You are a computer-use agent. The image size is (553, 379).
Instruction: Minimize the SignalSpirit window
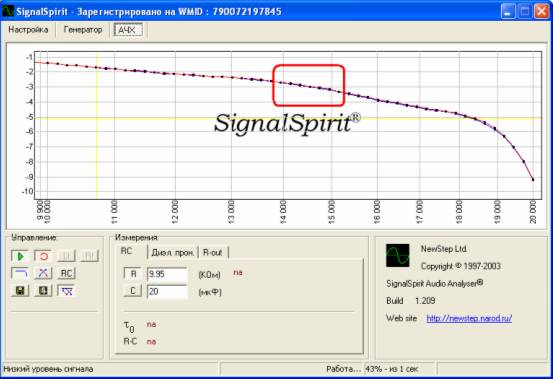(x=508, y=11)
